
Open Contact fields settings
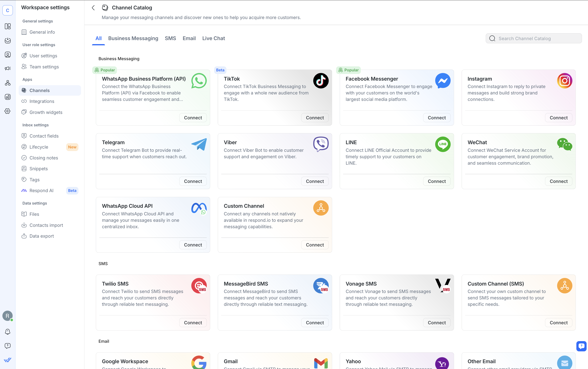[50, 136]
